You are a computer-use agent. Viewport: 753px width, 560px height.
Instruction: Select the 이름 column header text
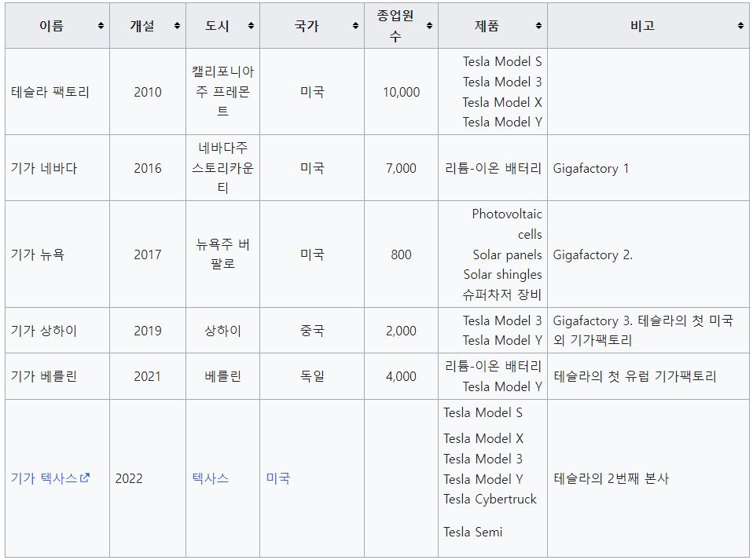[51, 26]
